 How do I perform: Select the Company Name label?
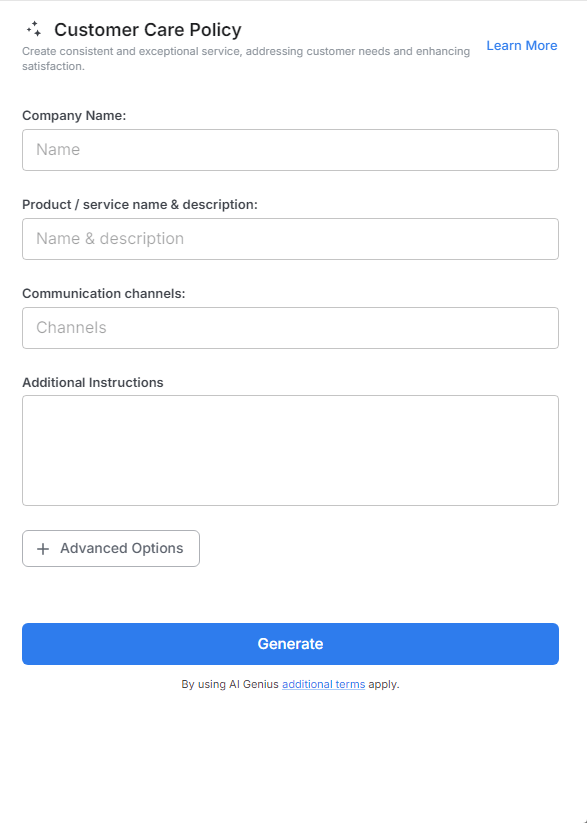(74, 115)
